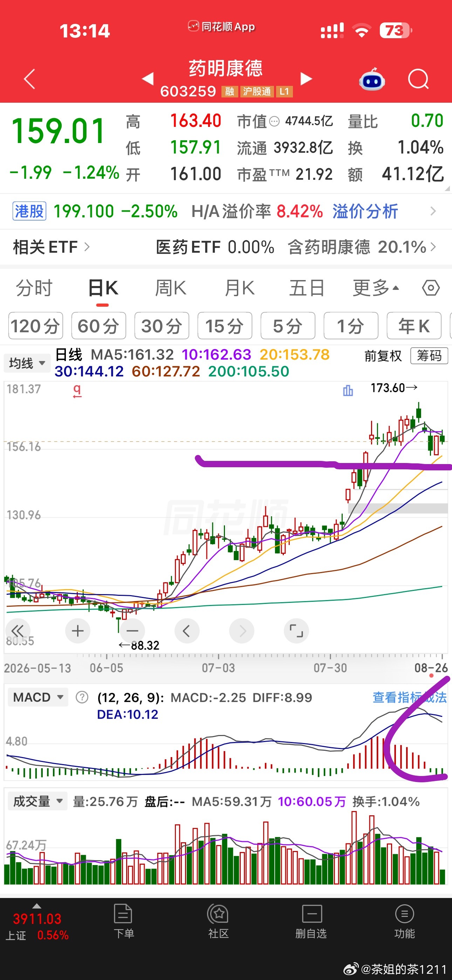
Task: Change the 前复权 adjustment mode
Action: point(383,356)
